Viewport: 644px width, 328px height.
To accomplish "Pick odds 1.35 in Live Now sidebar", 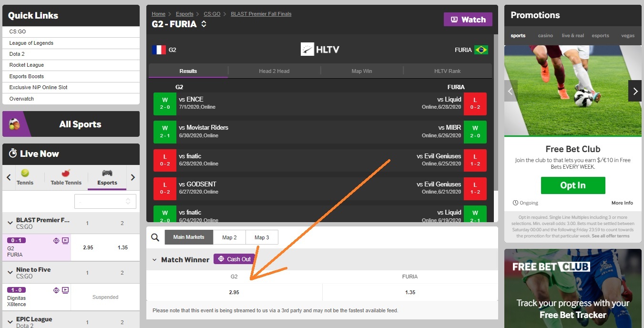I will tap(123, 247).
